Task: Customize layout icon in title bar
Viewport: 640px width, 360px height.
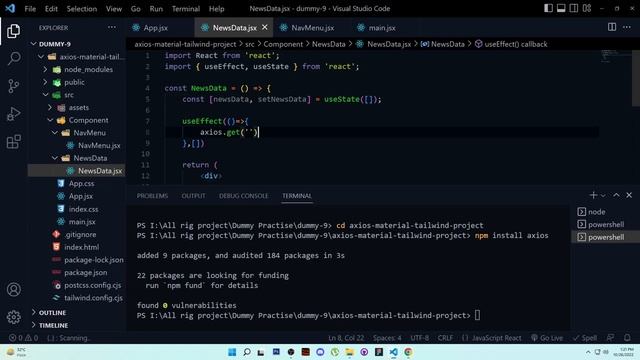Action: pyautogui.click(x=587, y=8)
